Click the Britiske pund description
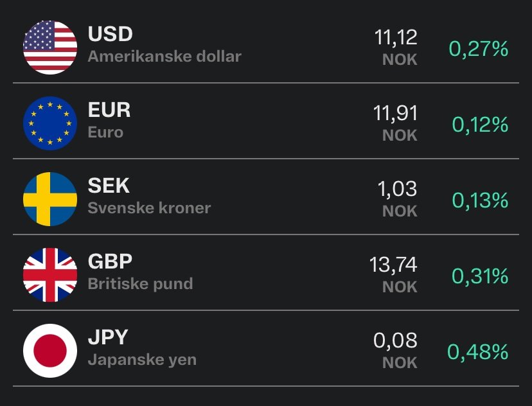The height and width of the screenshot is (406, 532). tap(141, 283)
